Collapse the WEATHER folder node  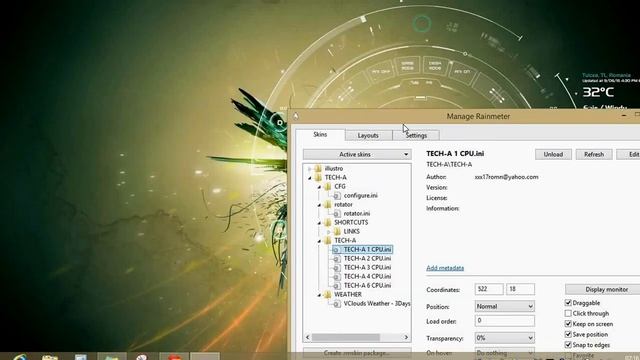(x=319, y=295)
